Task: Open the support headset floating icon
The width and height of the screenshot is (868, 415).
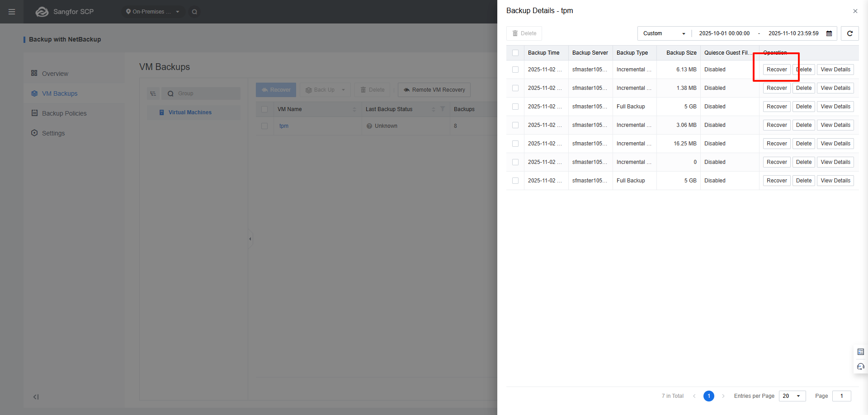Action: point(861,366)
